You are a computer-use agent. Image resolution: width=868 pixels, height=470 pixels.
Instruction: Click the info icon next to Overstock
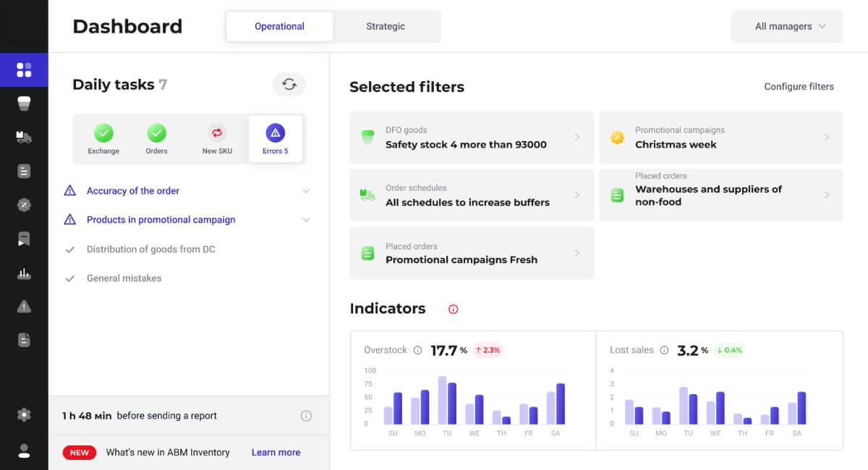coord(417,350)
